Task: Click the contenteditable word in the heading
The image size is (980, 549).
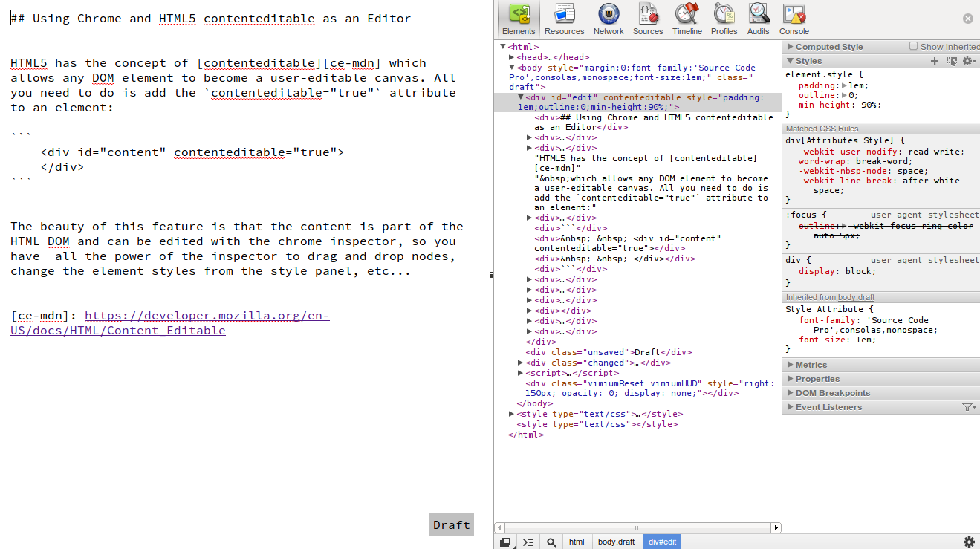Action: (259, 19)
